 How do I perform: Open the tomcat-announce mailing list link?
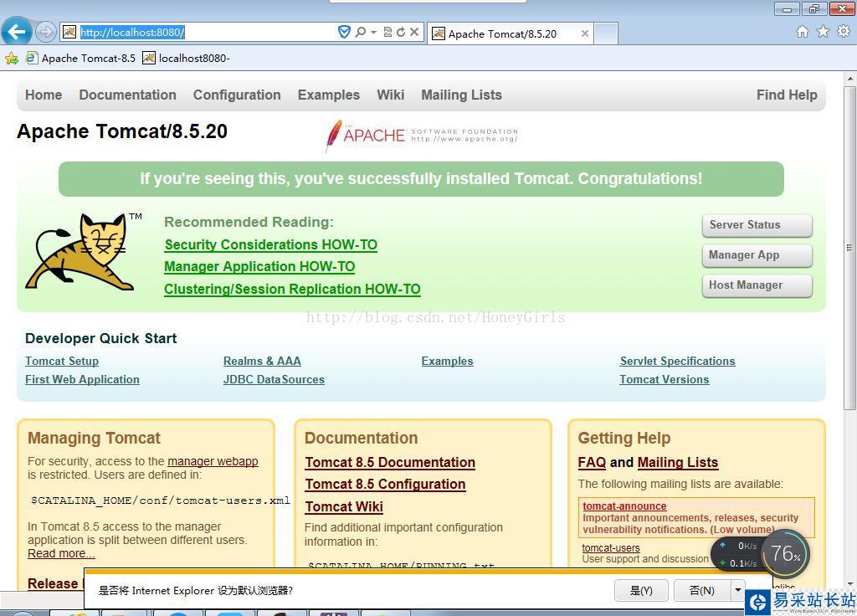pos(624,506)
